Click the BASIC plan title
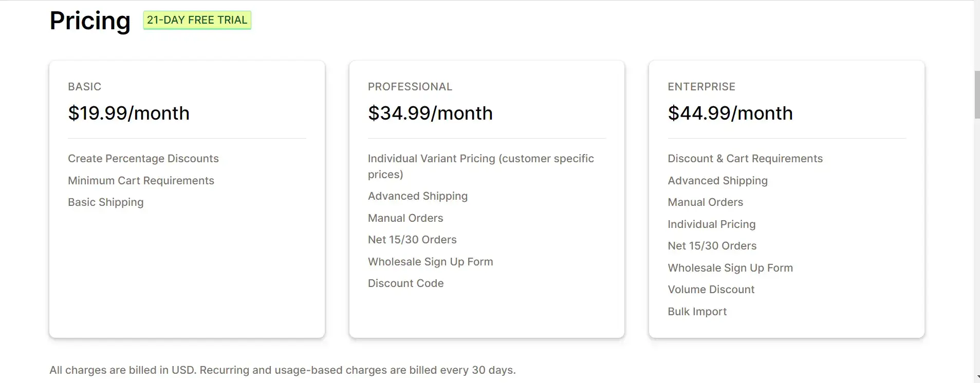 pos(85,87)
